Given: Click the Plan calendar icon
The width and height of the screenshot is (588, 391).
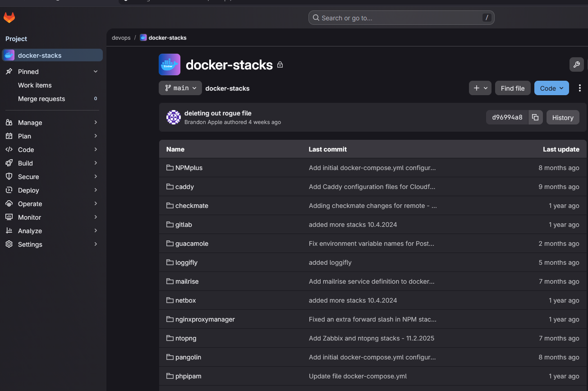Looking at the screenshot, I should [9, 136].
